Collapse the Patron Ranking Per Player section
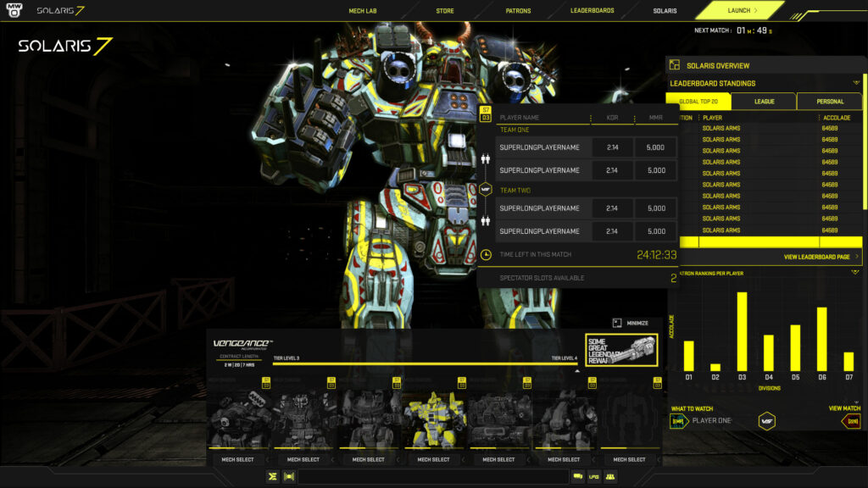The height and width of the screenshot is (488, 868). click(855, 272)
